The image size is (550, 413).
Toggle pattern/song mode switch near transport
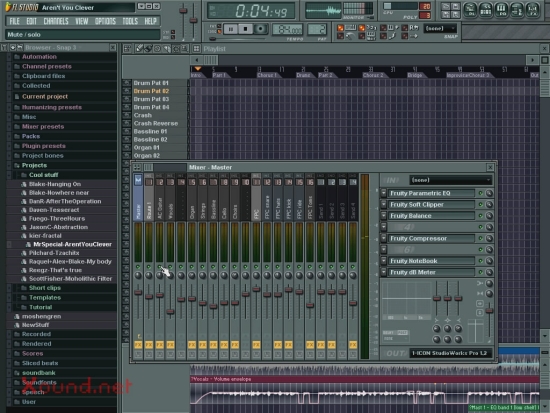coord(219,29)
